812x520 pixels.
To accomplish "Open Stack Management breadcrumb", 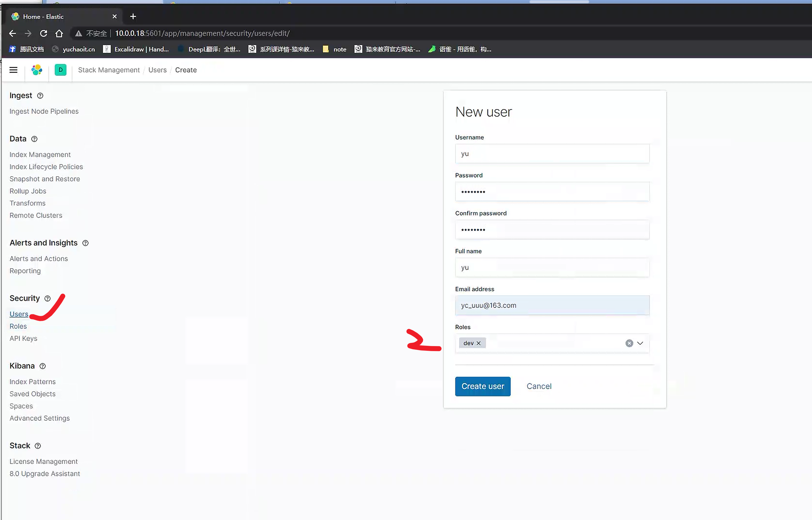I will [109, 70].
